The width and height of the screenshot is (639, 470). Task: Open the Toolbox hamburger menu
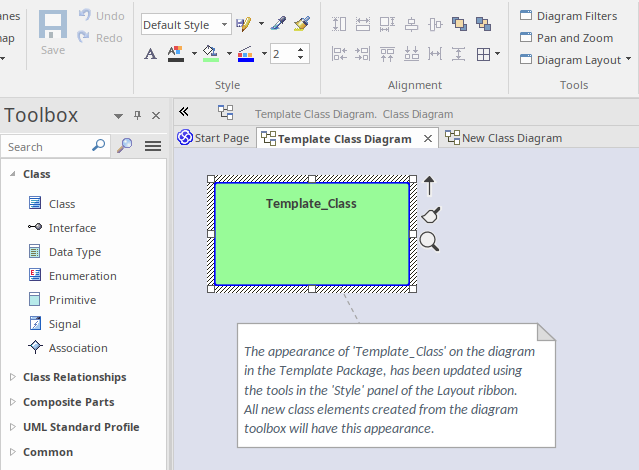click(x=153, y=147)
